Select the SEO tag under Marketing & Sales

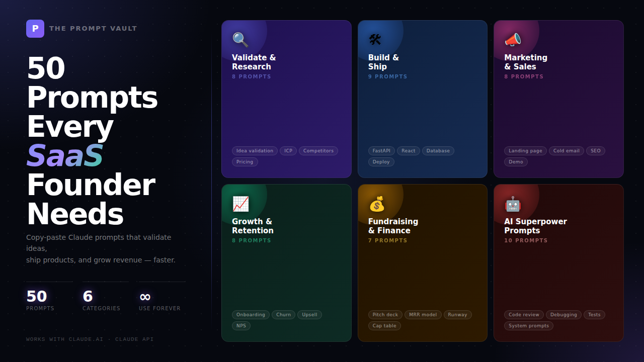(x=595, y=150)
